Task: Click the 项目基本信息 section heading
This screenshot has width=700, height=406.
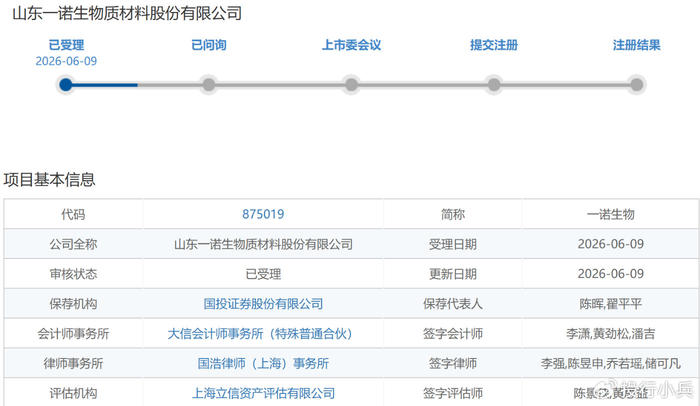Action: (x=49, y=180)
